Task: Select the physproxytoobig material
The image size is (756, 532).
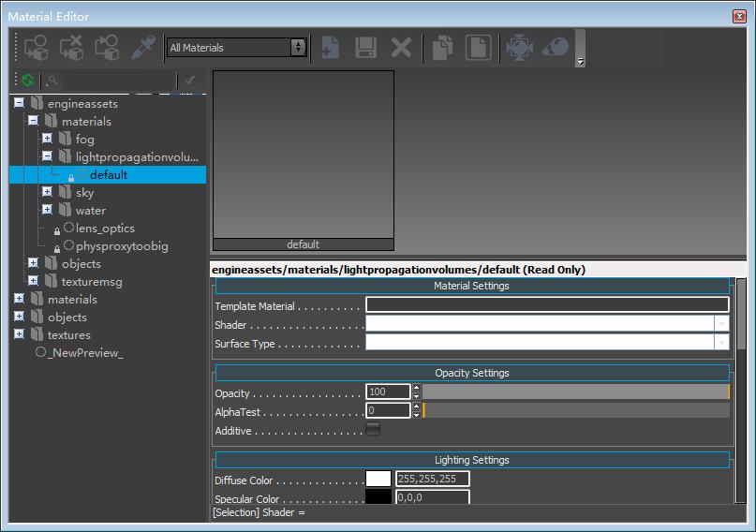Action: (121, 246)
